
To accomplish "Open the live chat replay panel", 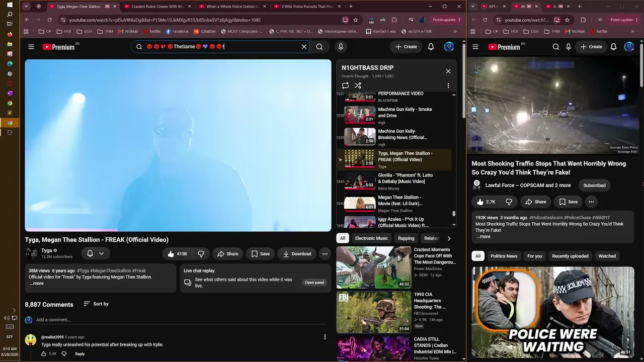I will 314,283.
